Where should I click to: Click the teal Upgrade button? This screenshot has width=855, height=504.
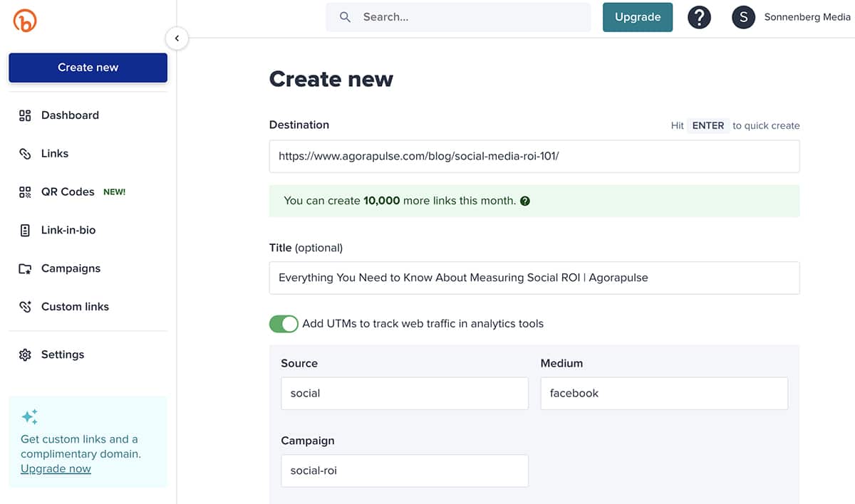tap(638, 17)
